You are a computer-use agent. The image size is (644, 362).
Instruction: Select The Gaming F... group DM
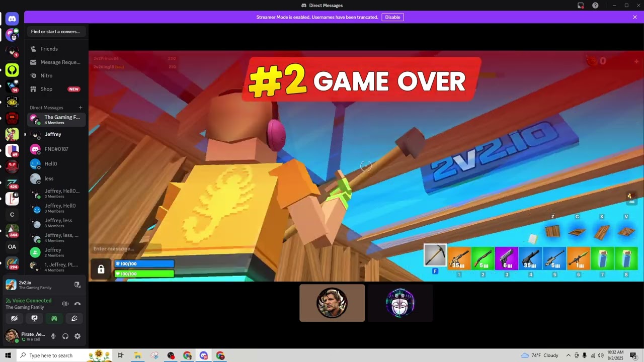pos(56,120)
